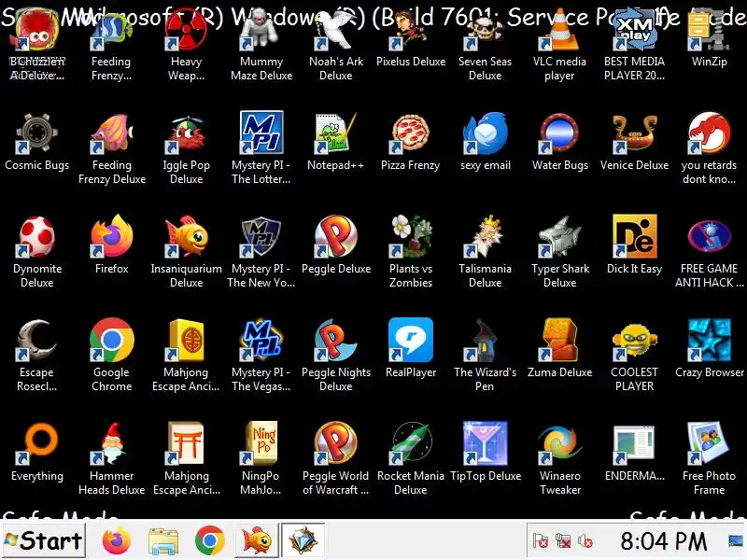Image resolution: width=747 pixels, height=560 pixels.
Task: Switch to the diamond game taskbar button
Action: click(303, 540)
